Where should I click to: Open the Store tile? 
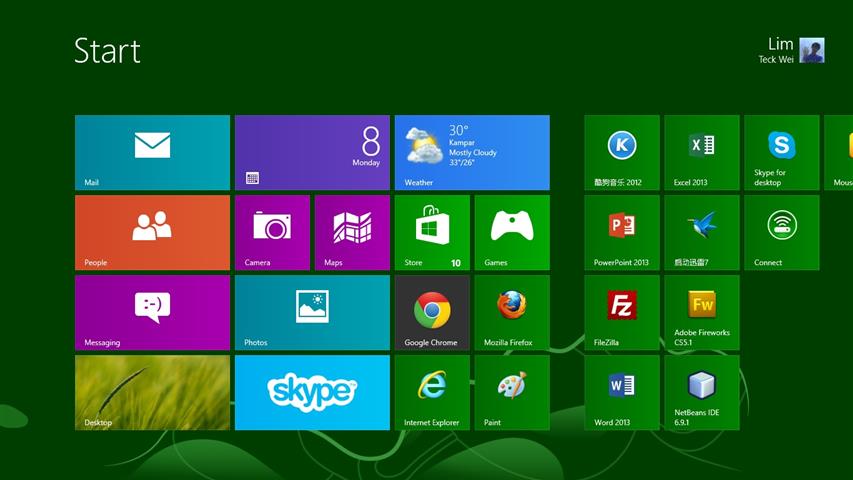click(432, 232)
